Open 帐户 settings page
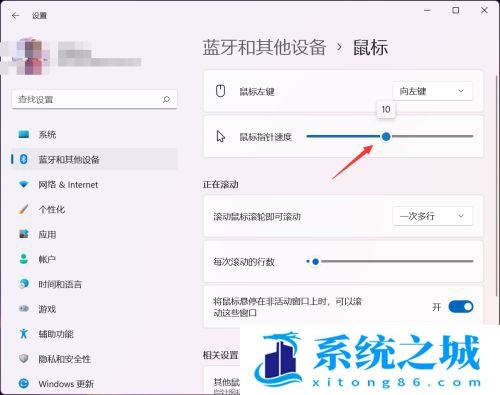This screenshot has height=395, width=500. [x=94, y=259]
